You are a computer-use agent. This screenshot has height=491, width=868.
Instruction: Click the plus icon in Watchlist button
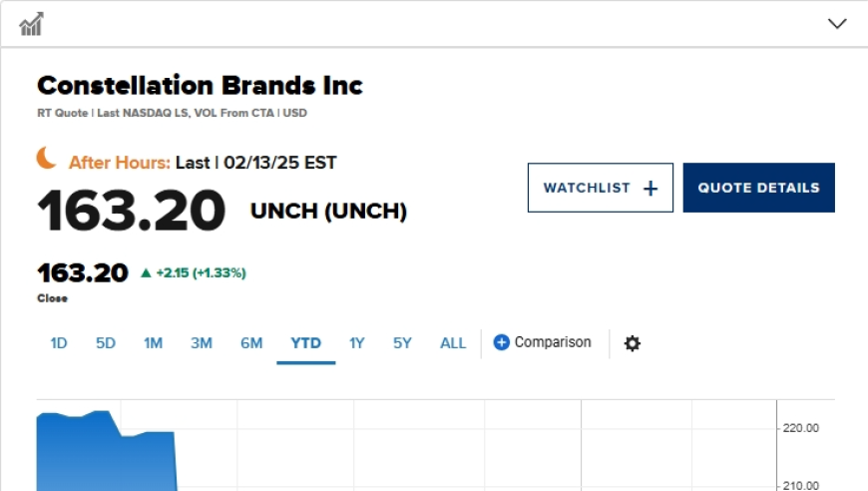click(x=651, y=189)
